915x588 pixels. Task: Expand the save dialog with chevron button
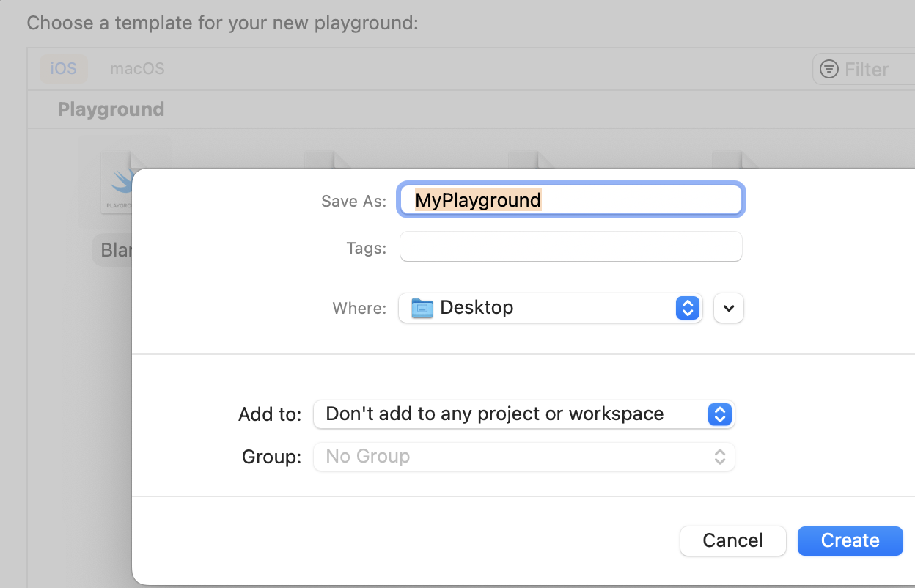pyautogui.click(x=728, y=308)
